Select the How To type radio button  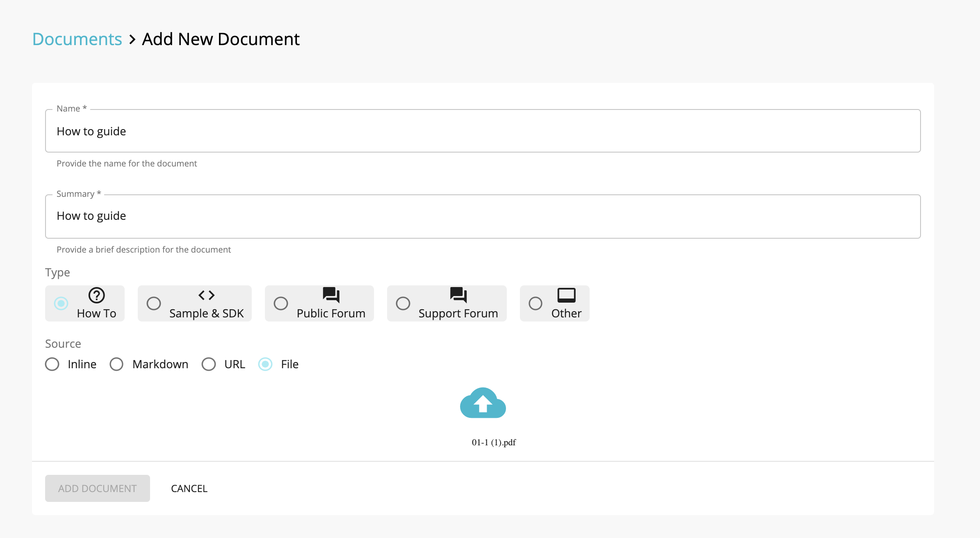(61, 303)
